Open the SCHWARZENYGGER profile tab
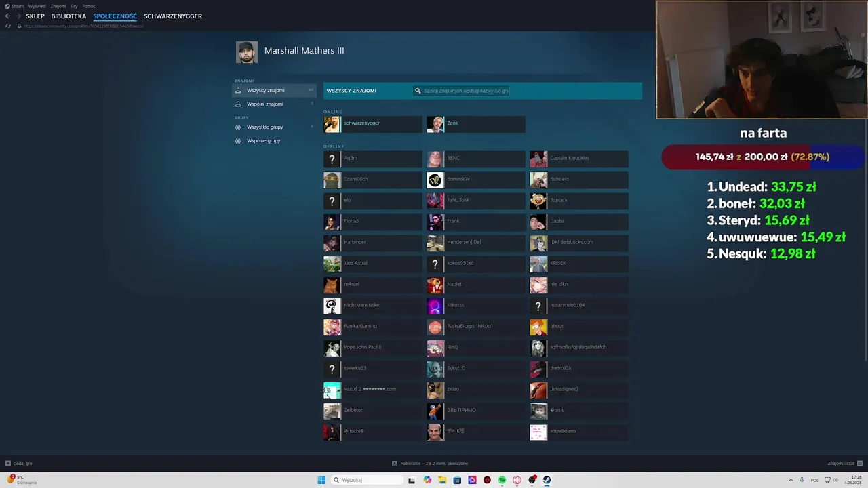 (x=173, y=16)
